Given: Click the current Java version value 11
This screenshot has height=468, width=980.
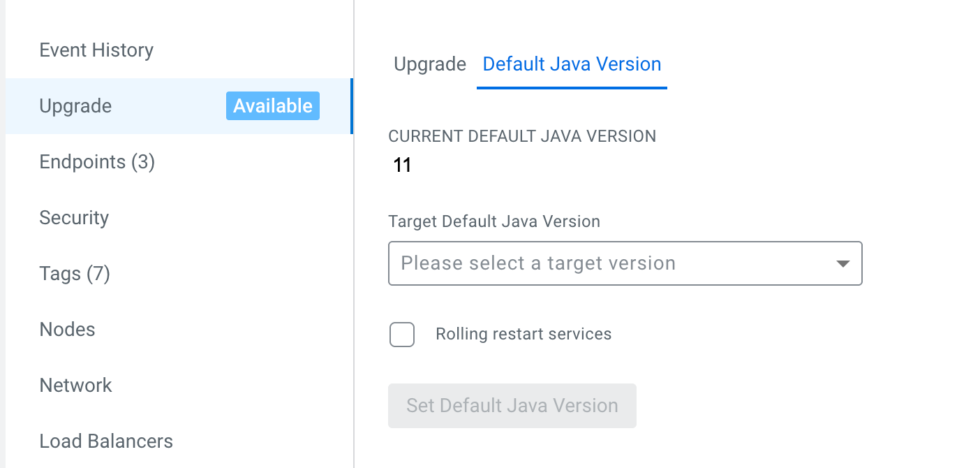Looking at the screenshot, I should 403,166.
